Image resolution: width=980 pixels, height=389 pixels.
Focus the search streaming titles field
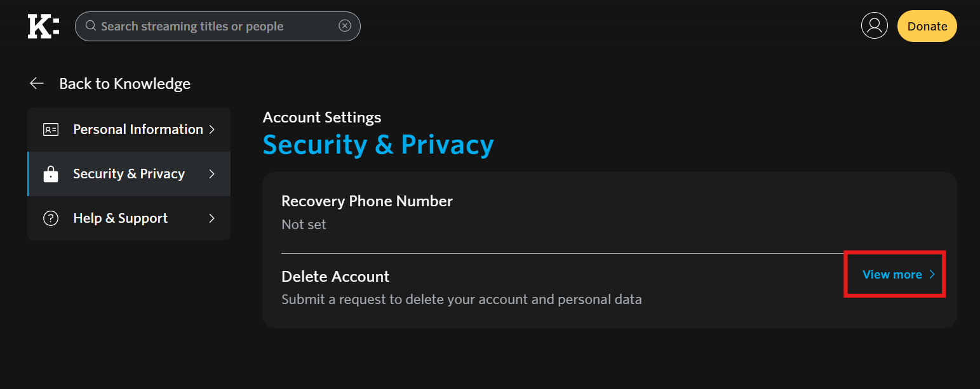tap(216, 27)
